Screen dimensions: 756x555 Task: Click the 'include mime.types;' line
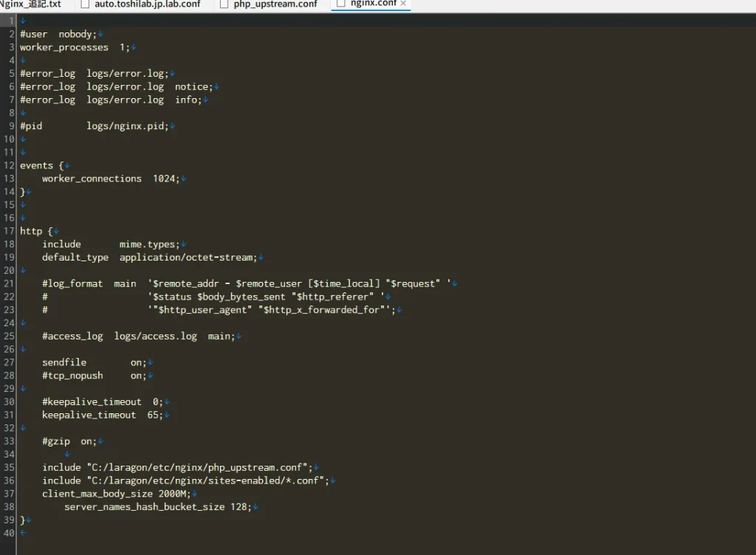coord(111,244)
